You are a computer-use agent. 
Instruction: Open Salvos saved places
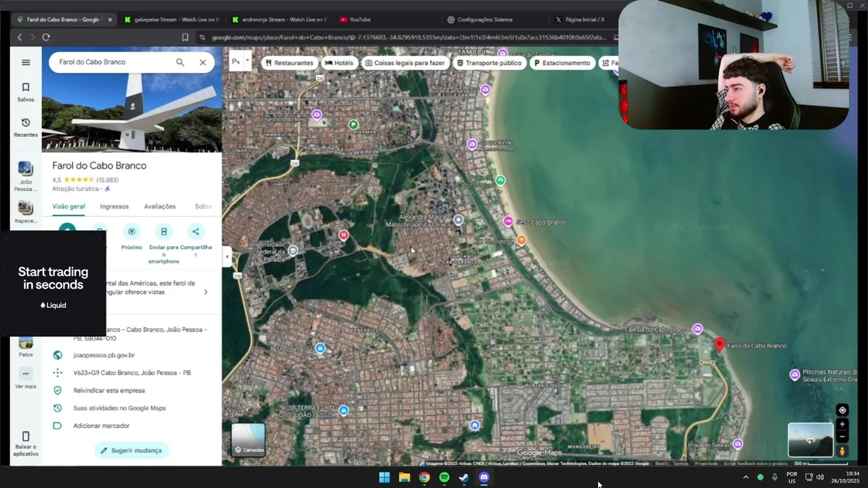point(26,92)
